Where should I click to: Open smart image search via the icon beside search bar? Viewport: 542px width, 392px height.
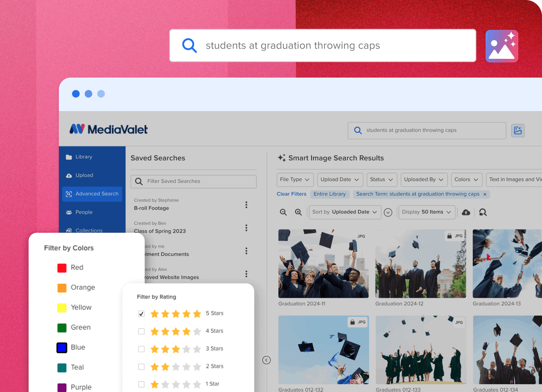[x=518, y=130]
